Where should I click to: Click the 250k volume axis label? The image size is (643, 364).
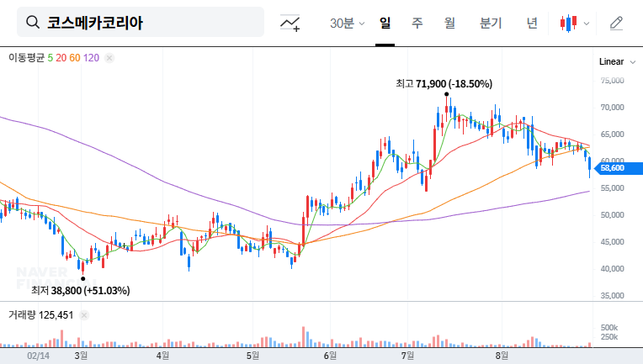click(x=609, y=337)
